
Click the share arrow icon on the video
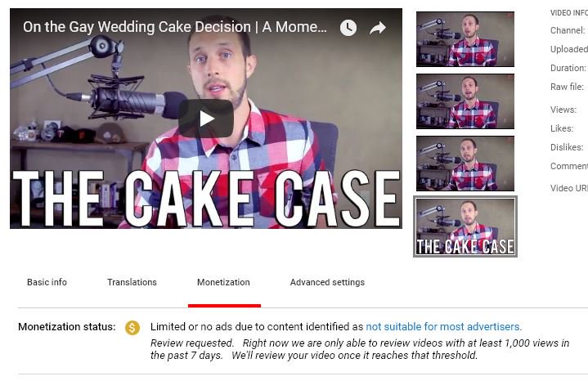click(x=378, y=28)
